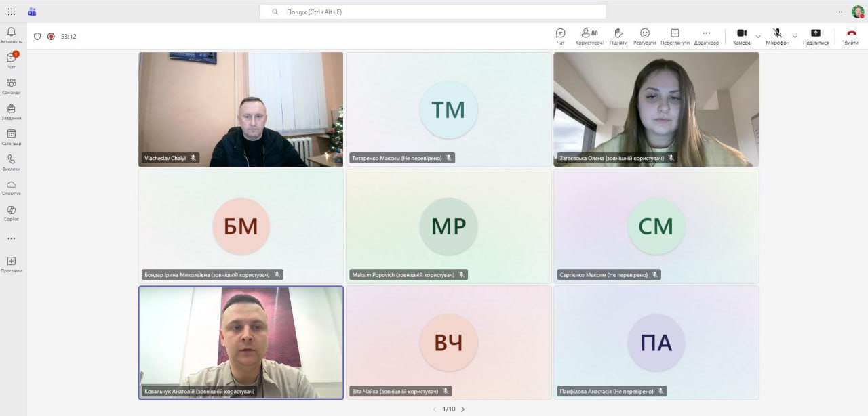Open Активність in the left sidebar
868x416 pixels.
tap(11, 35)
